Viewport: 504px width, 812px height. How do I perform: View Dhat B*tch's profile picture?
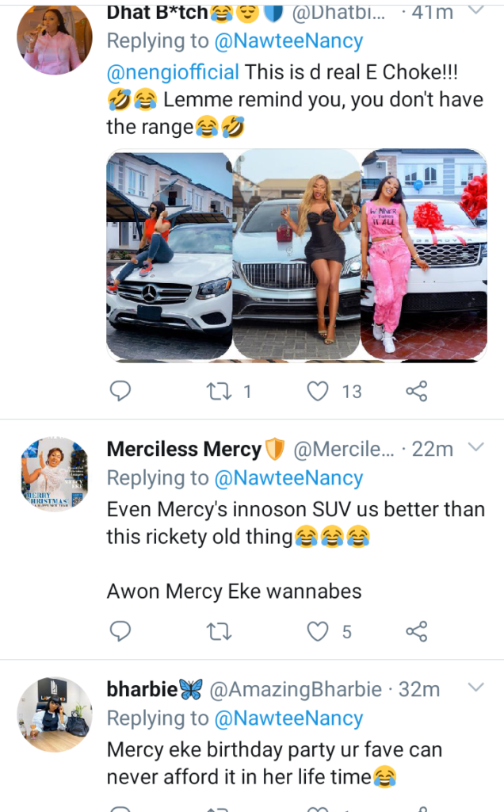(x=54, y=38)
